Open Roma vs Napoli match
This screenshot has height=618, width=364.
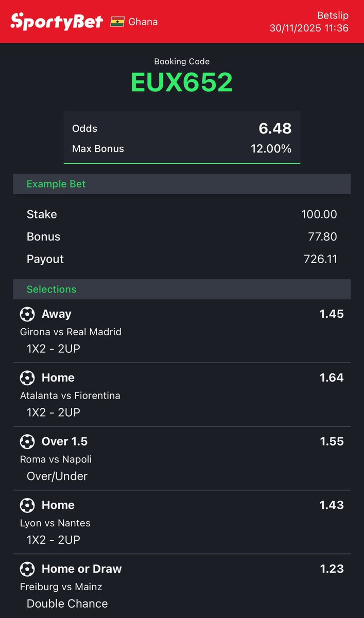pos(56,459)
